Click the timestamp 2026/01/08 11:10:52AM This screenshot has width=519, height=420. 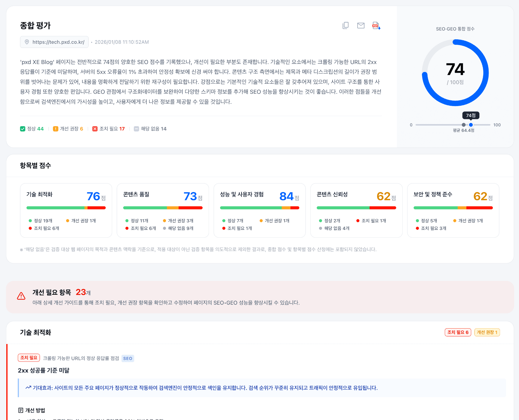point(122,42)
